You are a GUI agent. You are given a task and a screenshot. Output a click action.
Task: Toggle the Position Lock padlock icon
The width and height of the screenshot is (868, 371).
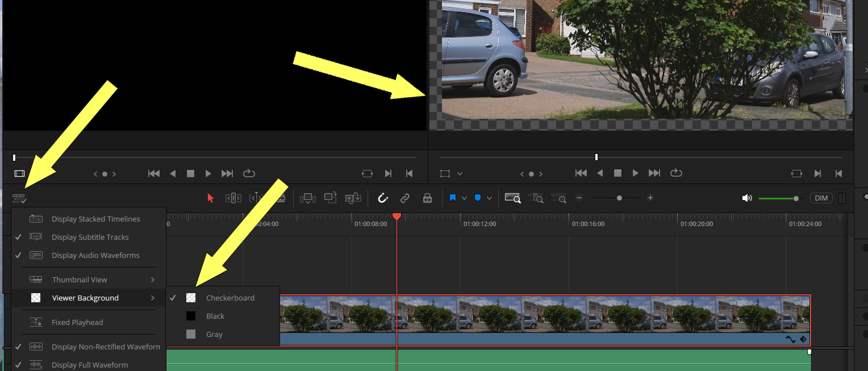pyautogui.click(x=427, y=198)
